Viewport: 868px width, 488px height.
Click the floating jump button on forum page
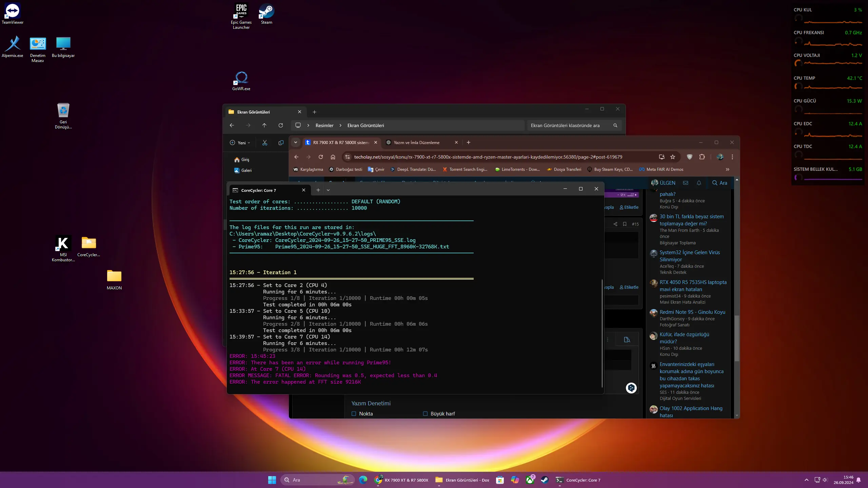(x=631, y=388)
